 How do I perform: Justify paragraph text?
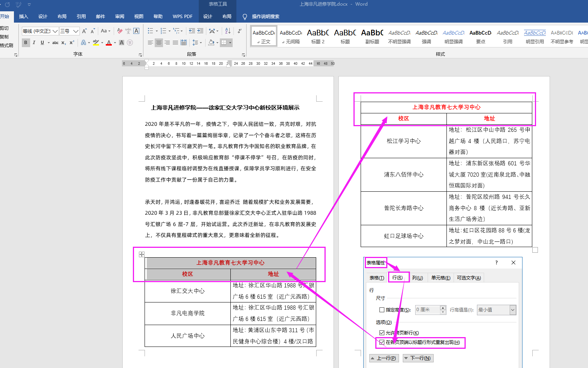pyautogui.click(x=175, y=43)
